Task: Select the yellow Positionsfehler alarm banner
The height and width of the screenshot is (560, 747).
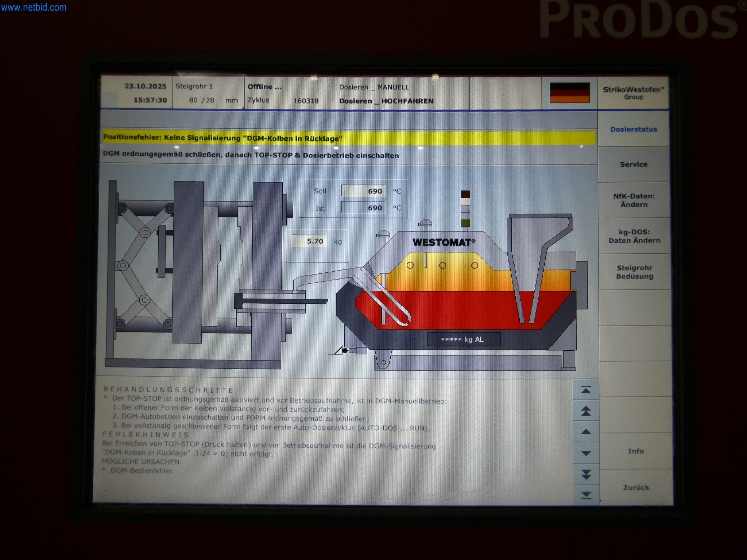Action: (x=349, y=138)
